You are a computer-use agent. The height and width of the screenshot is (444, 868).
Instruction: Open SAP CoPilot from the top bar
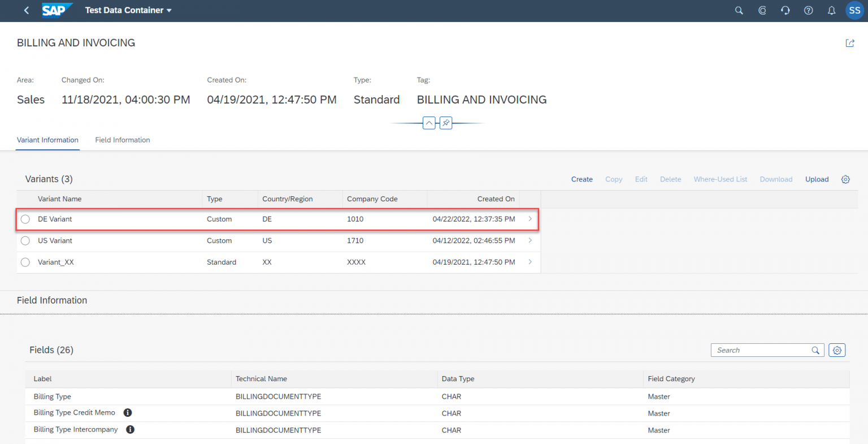pyautogui.click(x=762, y=10)
